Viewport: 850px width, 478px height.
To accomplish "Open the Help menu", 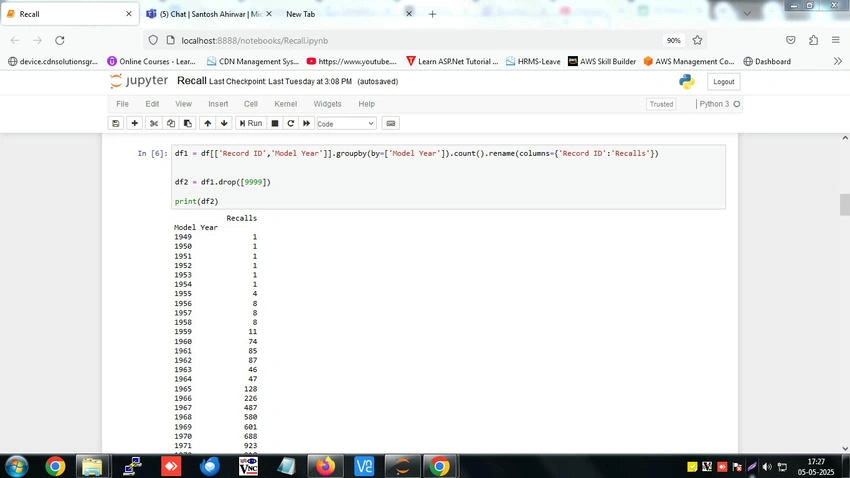I will pyautogui.click(x=366, y=104).
